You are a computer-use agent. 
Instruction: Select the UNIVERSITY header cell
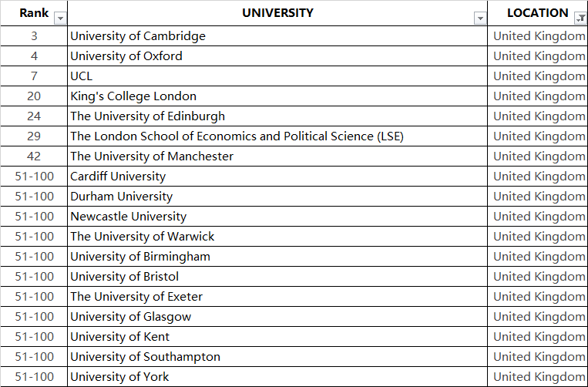click(277, 13)
